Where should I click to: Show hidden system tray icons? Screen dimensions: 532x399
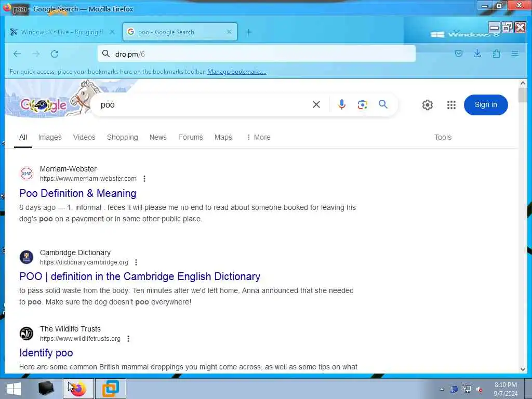tap(442, 390)
